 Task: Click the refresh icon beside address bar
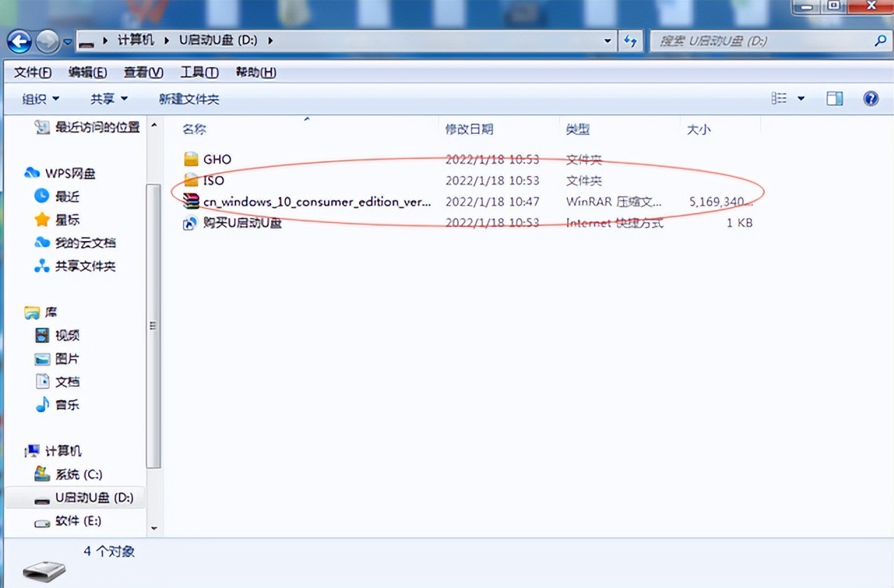(631, 41)
